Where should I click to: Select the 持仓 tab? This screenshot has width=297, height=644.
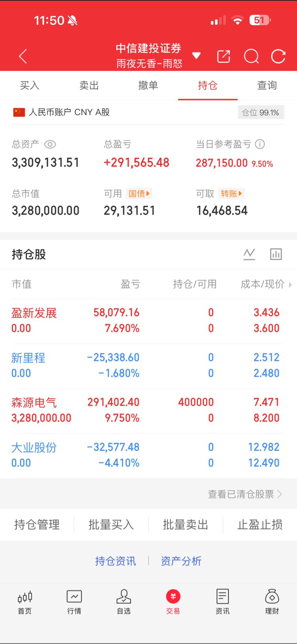[208, 85]
